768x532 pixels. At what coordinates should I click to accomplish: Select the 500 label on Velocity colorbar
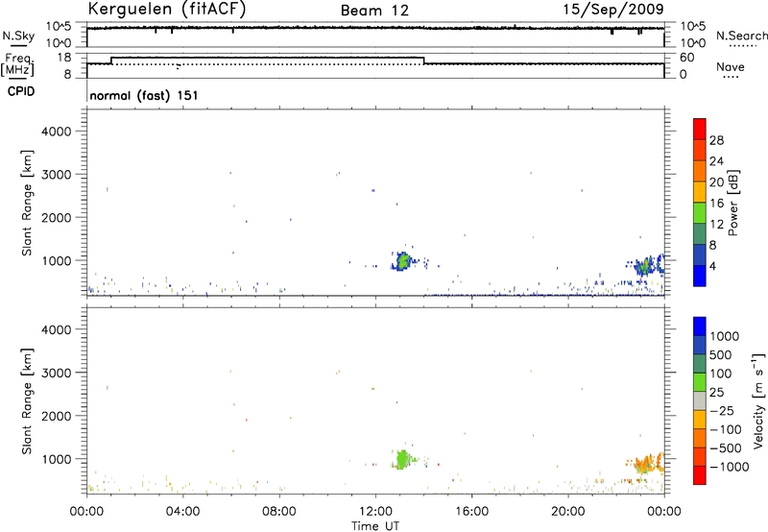click(720, 354)
